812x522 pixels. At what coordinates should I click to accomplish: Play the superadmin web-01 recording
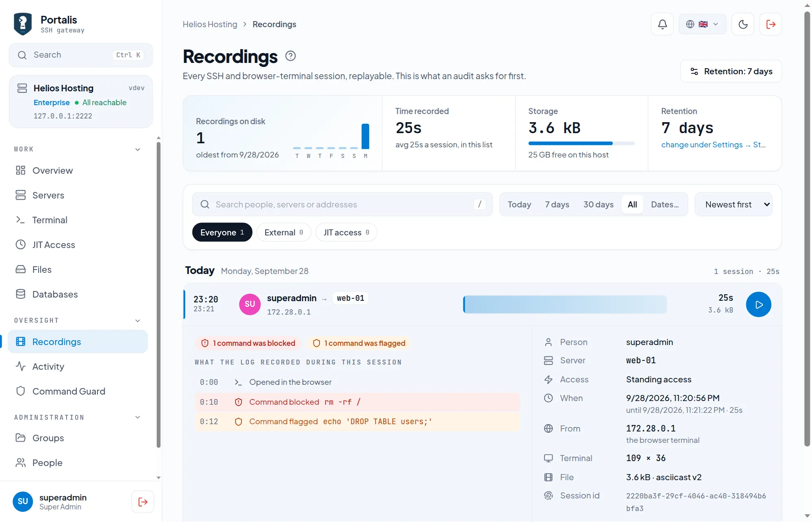(758, 304)
